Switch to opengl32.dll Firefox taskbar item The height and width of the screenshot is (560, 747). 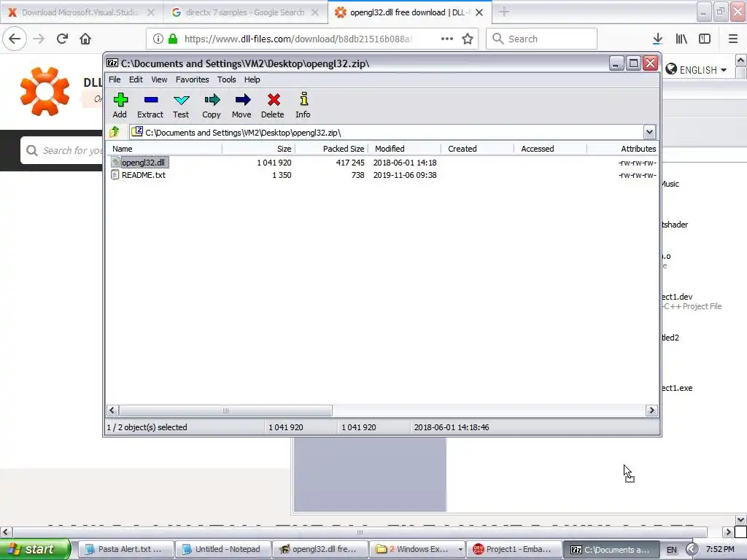coord(320,549)
